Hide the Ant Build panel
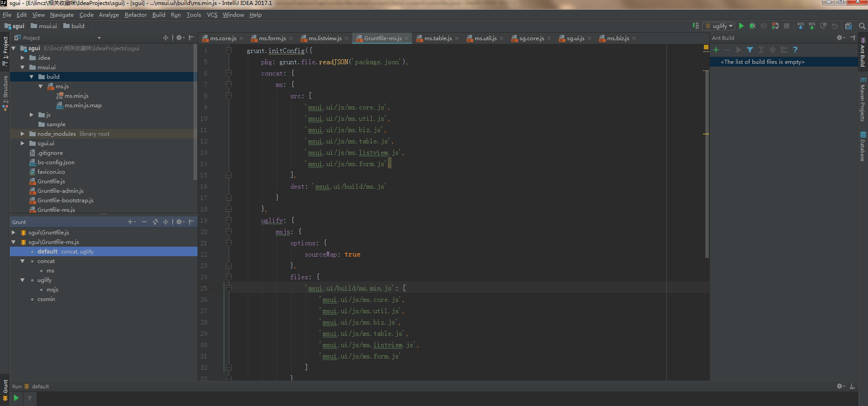Screen dimensions: 868x406 (852, 38)
